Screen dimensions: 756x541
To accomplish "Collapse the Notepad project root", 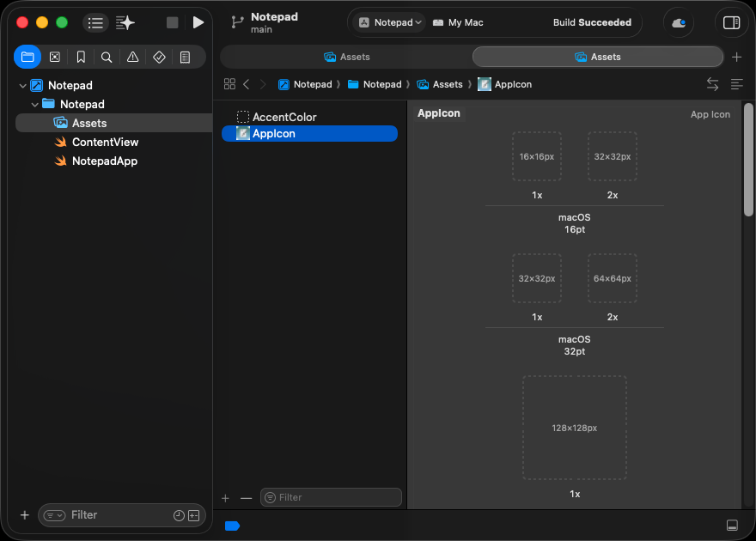I will [x=22, y=86].
